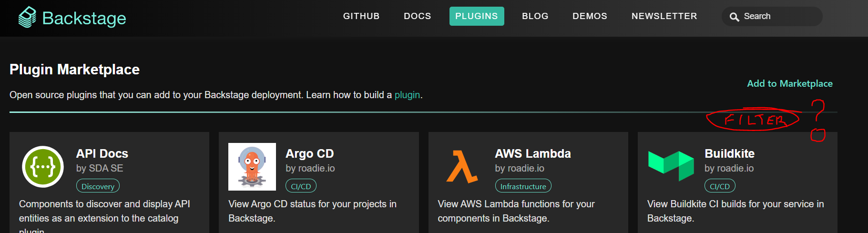Click 'by roadie.io' under Buildkite
Image resolution: width=868 pixels, height=233 pixels.
tap(729, 168)
